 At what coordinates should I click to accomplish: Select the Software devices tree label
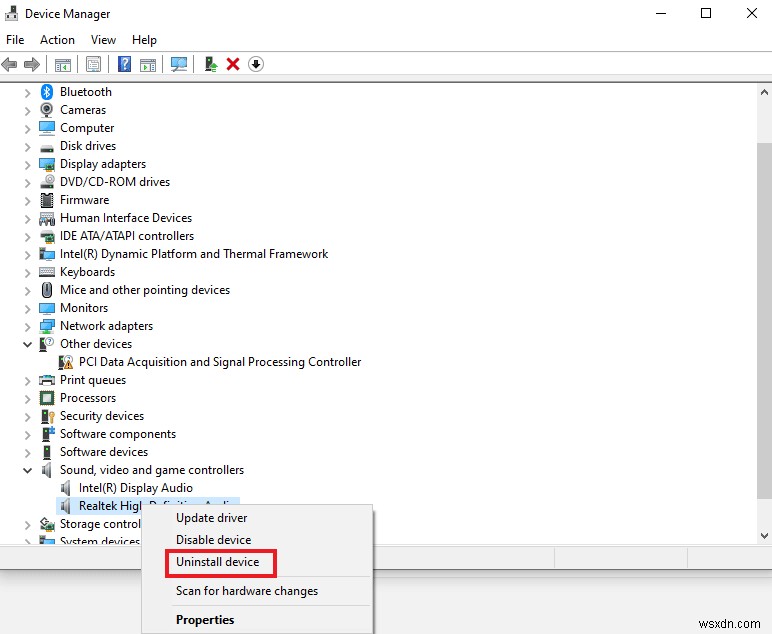click(x=104, y=452)
